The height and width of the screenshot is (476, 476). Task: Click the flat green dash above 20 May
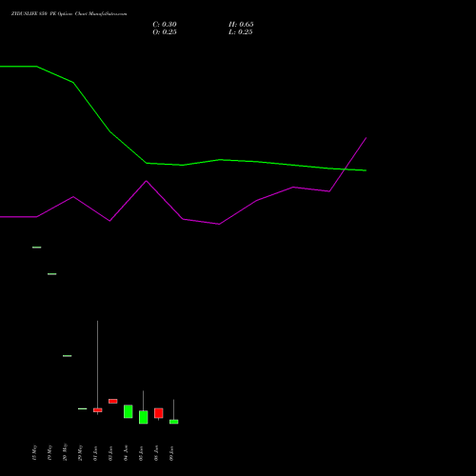(x=68, y=356)
